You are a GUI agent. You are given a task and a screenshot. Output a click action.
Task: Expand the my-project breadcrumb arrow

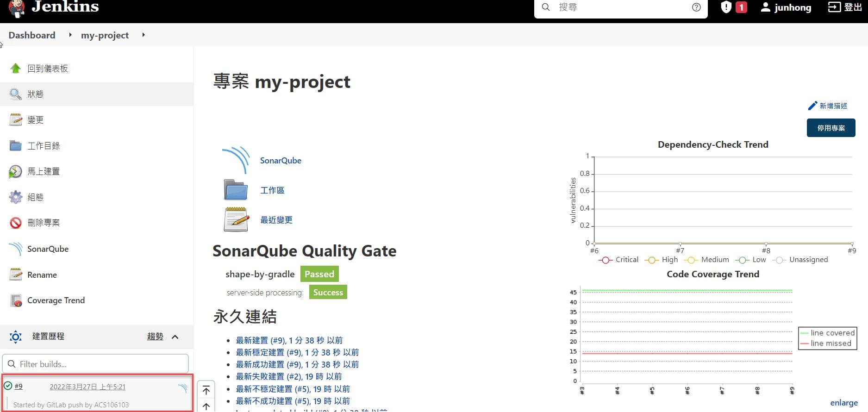pyautogui.click(x=144, y=35)
